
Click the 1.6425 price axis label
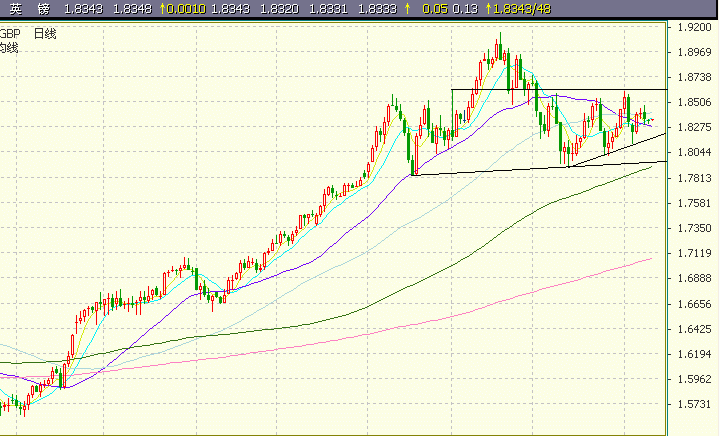tap(695, 329)
